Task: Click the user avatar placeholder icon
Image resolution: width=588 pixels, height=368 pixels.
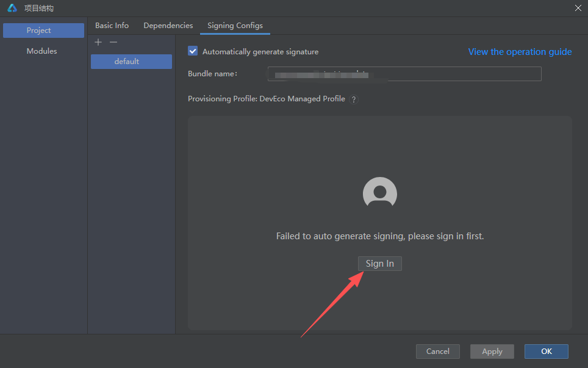Action: click(380, 192)
